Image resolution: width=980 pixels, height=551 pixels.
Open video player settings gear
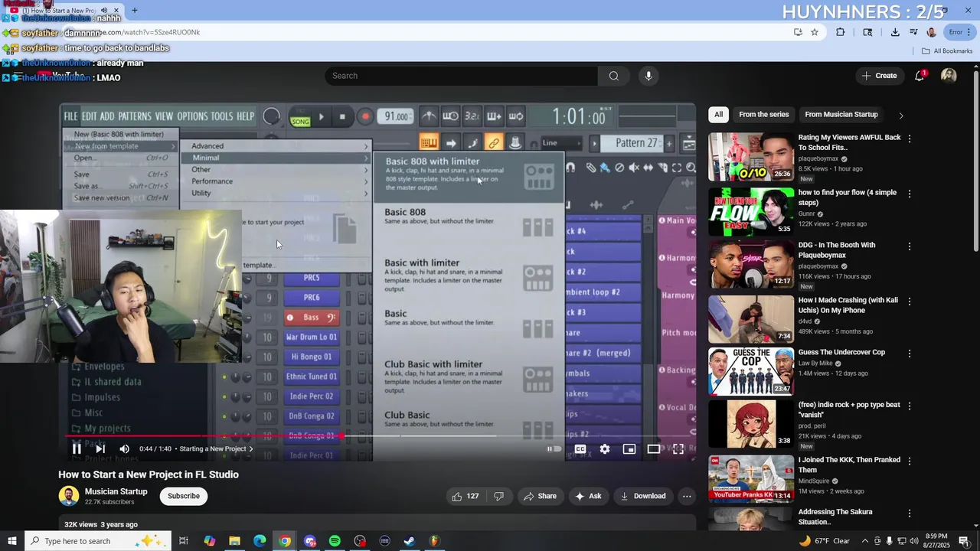[x=605, y=449]
